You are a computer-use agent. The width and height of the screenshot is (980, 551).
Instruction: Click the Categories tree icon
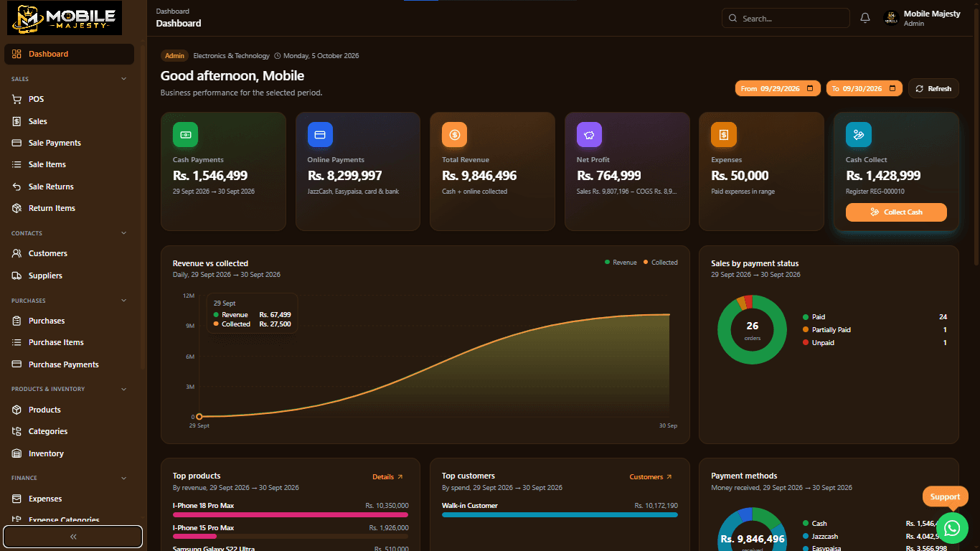(x=17, y=431)
